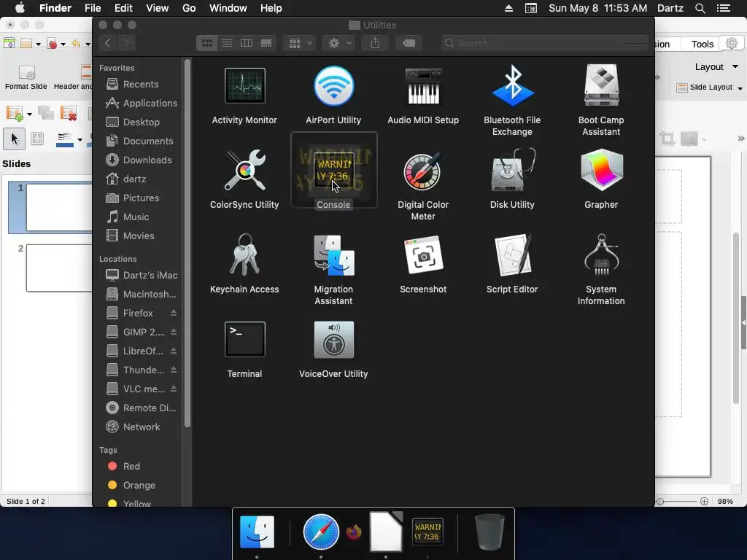Select slide 2 thumbnail in Impress
The height and width of the screenshot is (560, 747).
pyautogui.click(x=59, y=268)
